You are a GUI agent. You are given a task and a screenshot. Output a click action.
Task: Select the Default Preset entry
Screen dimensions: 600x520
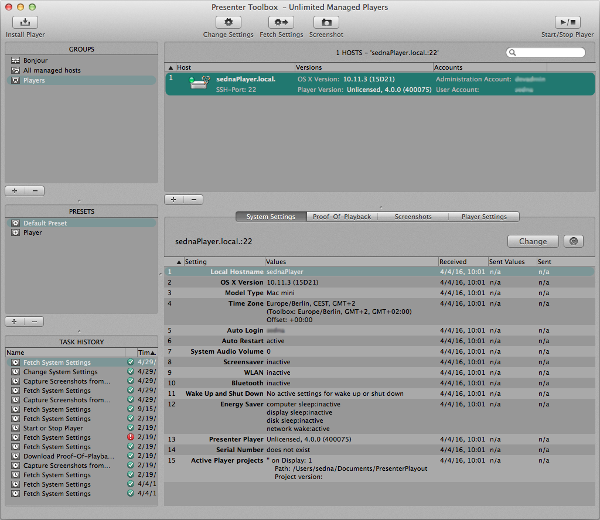coord(81,223)
